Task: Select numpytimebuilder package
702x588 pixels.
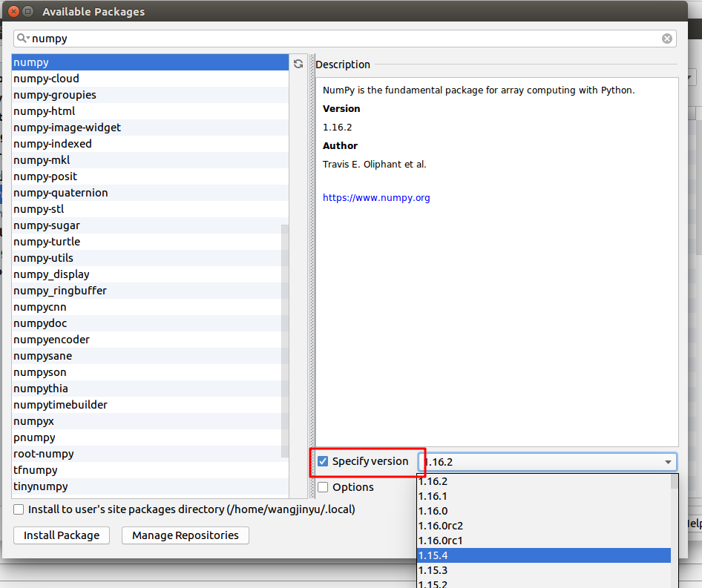Action: point(151,405)
